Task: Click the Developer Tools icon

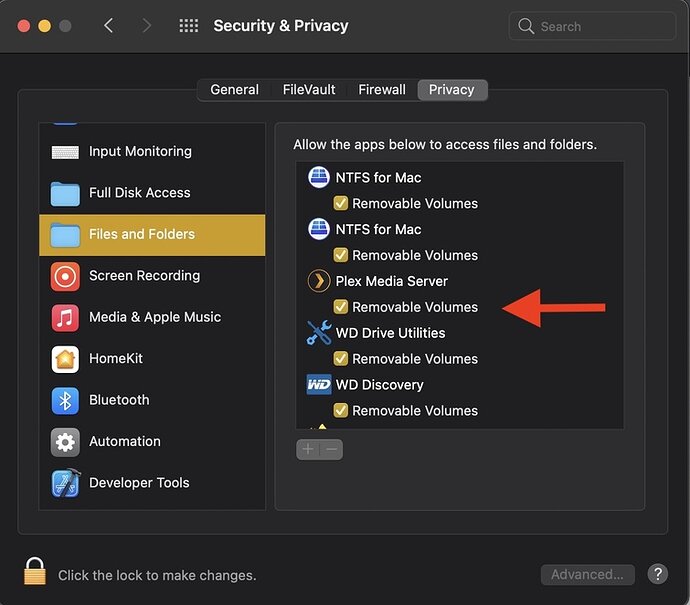Action: pos(66,483)
